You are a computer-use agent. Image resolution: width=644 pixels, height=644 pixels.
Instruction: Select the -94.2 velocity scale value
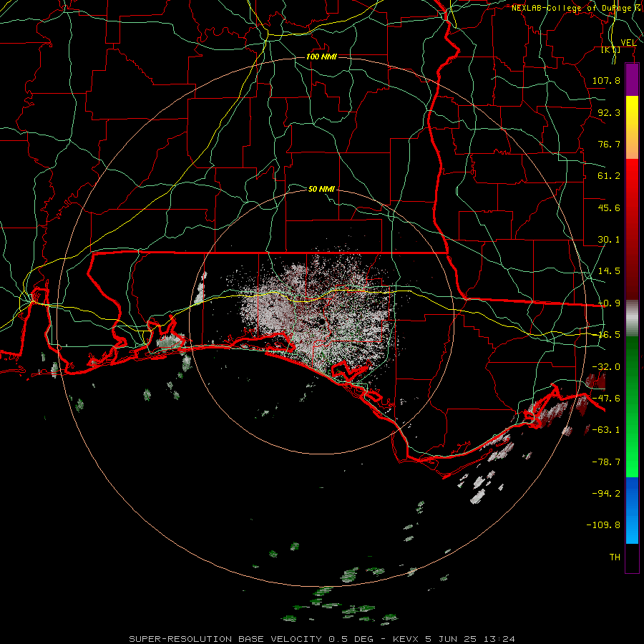(606, 494)
